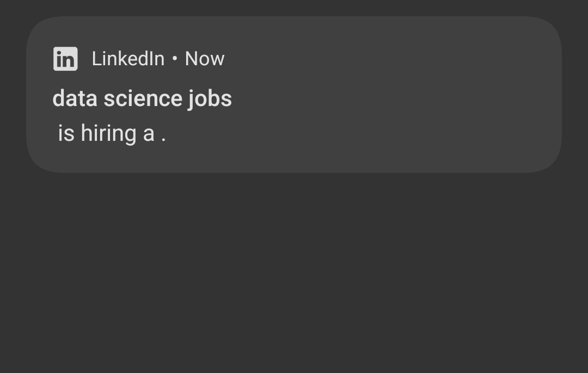Select the word "data" in the heading
The height and width of the screenshot is (373, 588).
75,98
